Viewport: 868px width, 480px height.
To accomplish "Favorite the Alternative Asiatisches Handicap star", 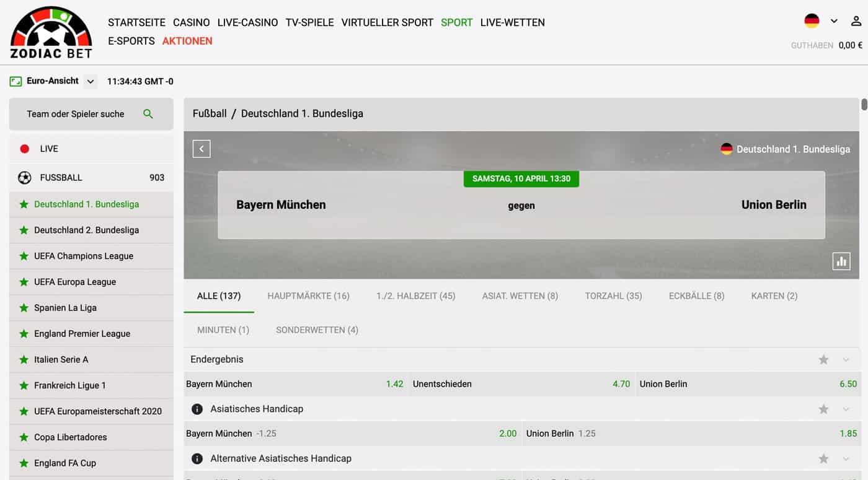I will (823, 459).
